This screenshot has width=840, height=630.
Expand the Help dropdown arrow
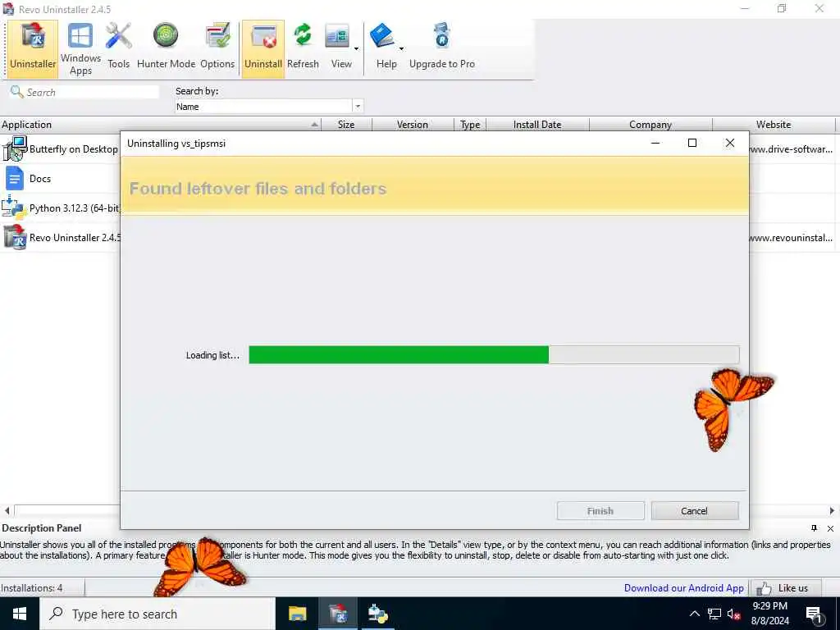[401, 48]
